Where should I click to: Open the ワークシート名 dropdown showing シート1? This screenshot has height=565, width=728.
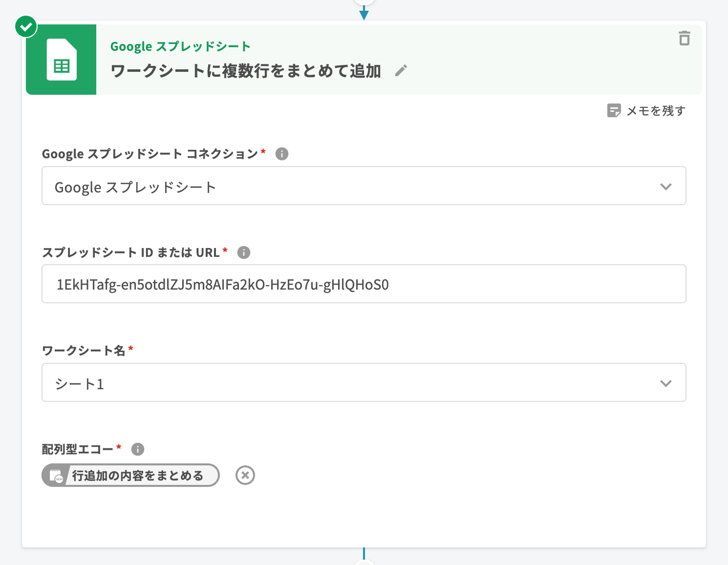pos(342,383)
